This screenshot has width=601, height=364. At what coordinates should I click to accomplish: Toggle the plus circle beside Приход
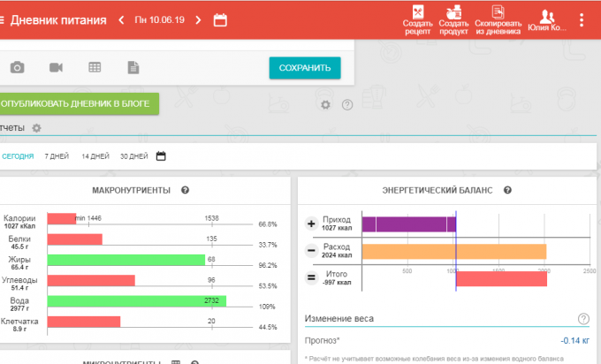coord(311,224)
